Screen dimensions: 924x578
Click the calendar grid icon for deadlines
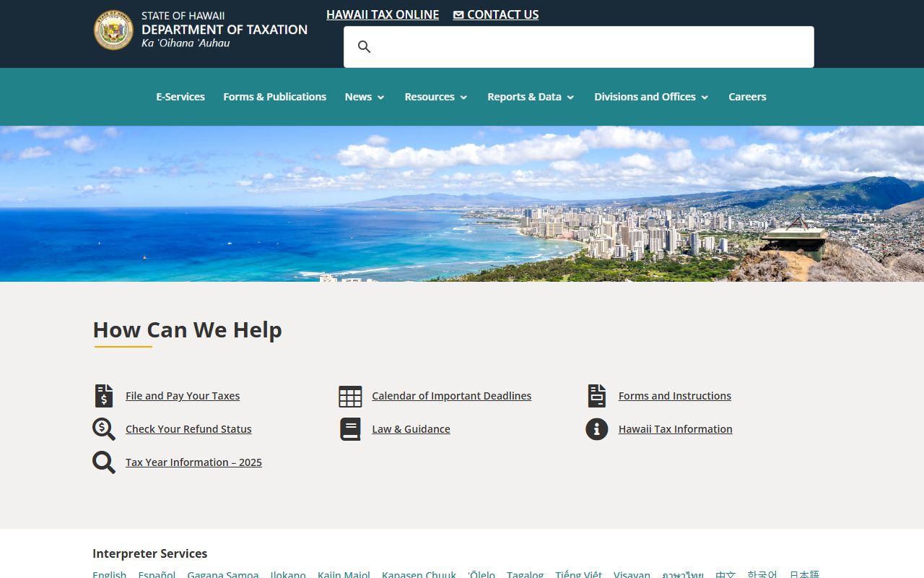(350, 396)
